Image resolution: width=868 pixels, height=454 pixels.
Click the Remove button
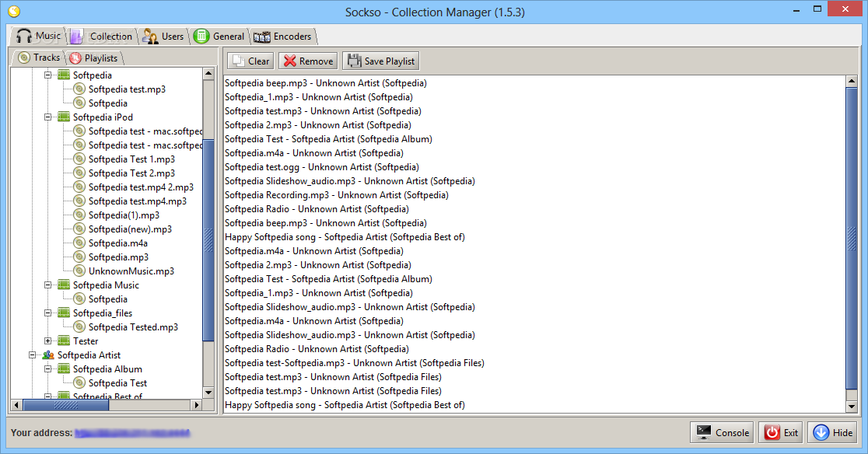click(308, 61)
